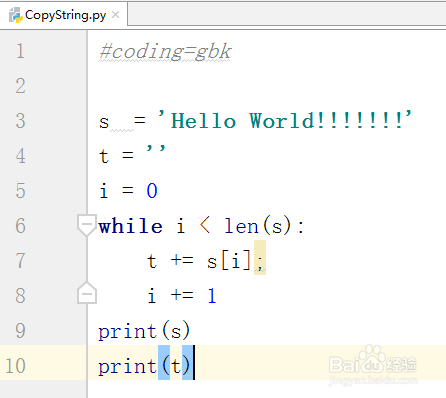446x398 pixels.
Task: Click the print keyword on line 10
Action: click(127, 367)
